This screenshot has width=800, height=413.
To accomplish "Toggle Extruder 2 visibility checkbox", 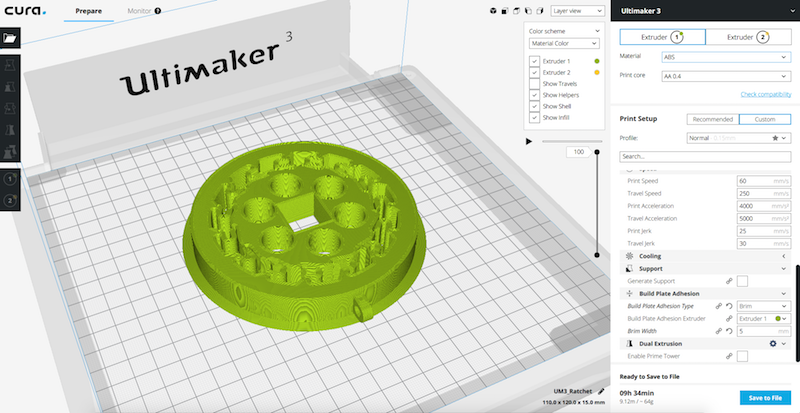I will 534,72.
